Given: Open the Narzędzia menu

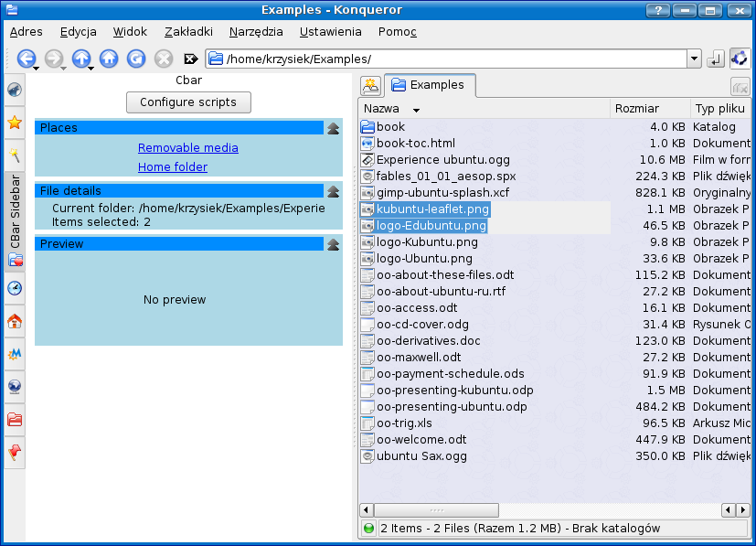Looking at the screenshot, I should (256, 31).
